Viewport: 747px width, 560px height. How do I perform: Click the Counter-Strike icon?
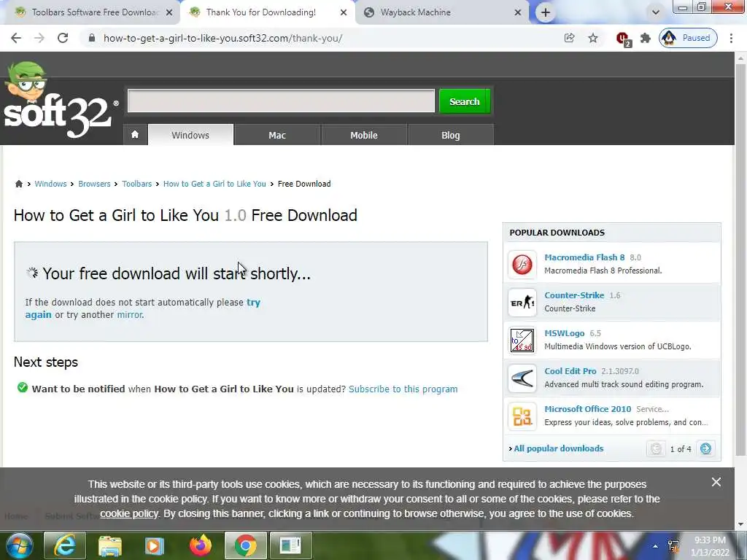point(522,302)
